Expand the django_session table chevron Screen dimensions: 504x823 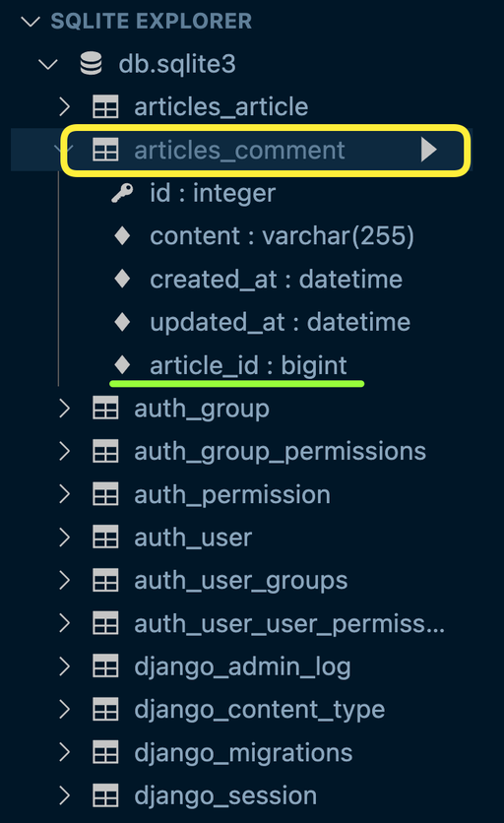[65, 795]
